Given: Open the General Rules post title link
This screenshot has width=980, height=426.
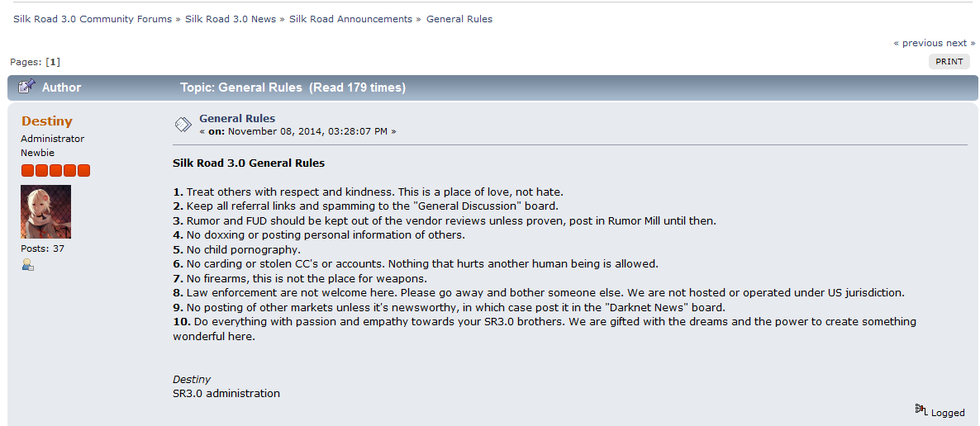Looking at the screenshot, I should click(237, 118).
